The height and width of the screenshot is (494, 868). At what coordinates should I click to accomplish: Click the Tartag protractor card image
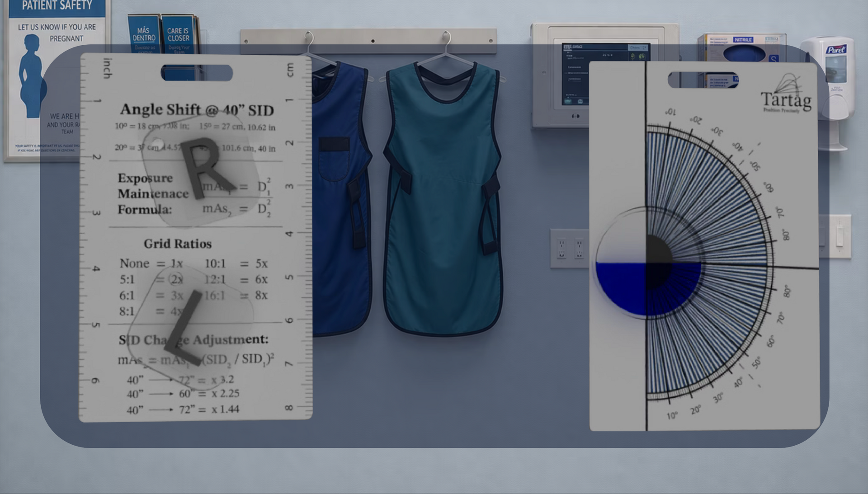click(704, 246)
